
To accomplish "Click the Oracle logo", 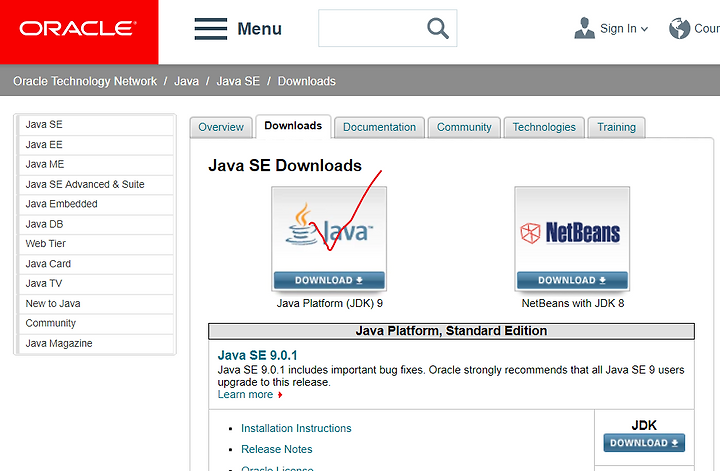I will [x=78, y=28].
